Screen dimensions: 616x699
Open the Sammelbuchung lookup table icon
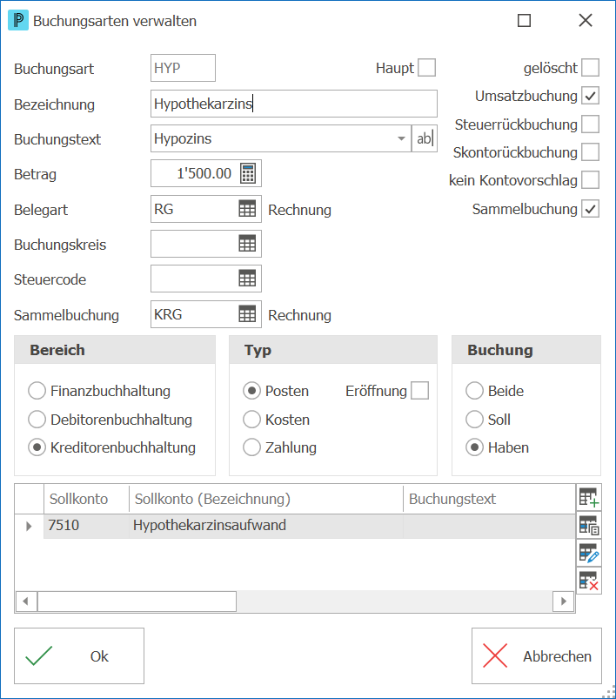(x=247, y=314)
